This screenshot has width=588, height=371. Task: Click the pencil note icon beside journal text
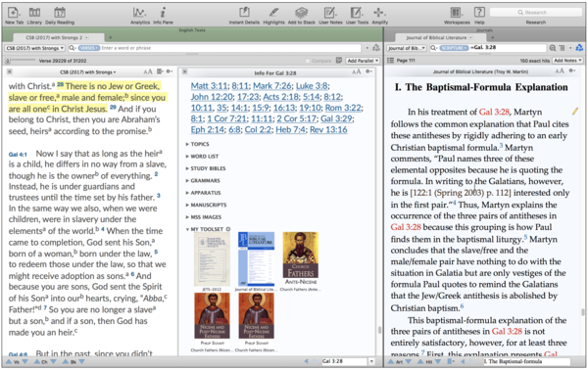[575, 111]
